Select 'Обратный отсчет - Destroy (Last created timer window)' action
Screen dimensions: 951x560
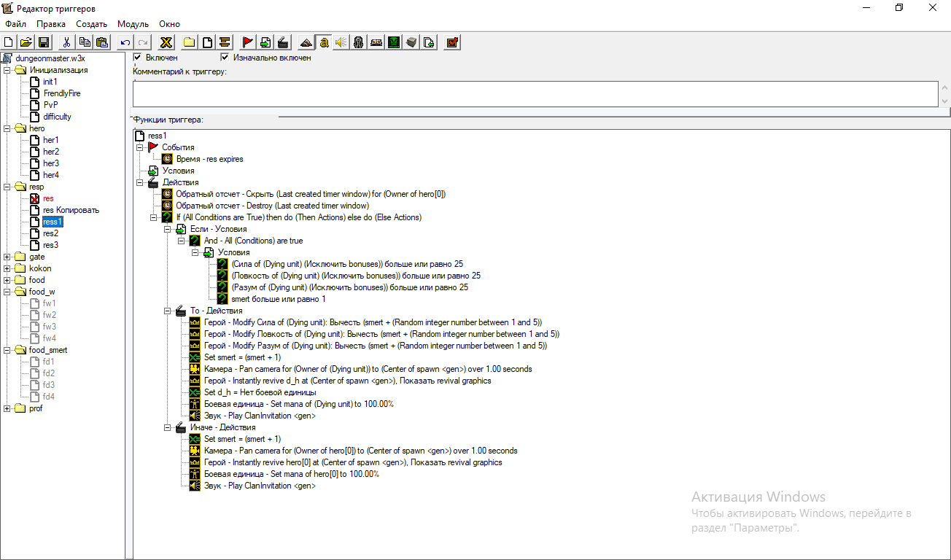pos(272,206)
